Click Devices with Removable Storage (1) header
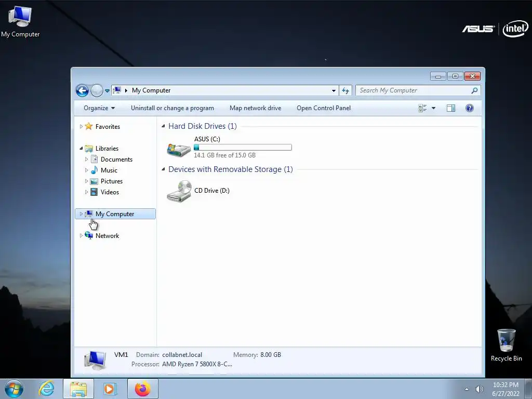 coord(230,169)
